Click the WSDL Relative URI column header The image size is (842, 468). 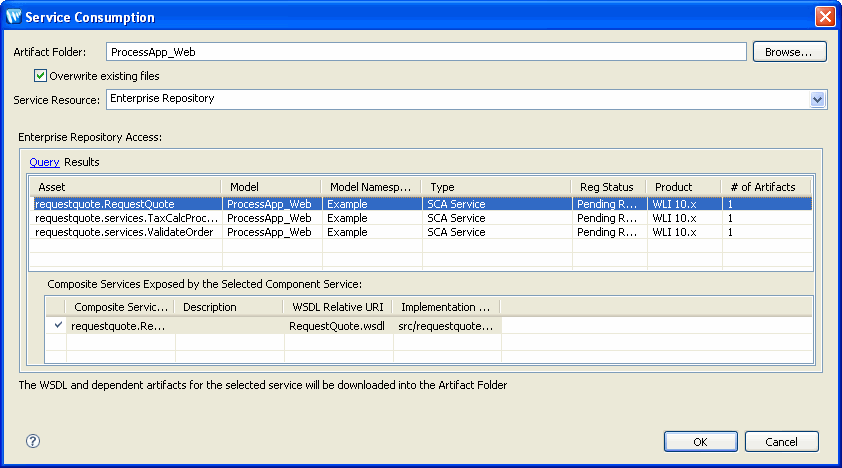338,307
